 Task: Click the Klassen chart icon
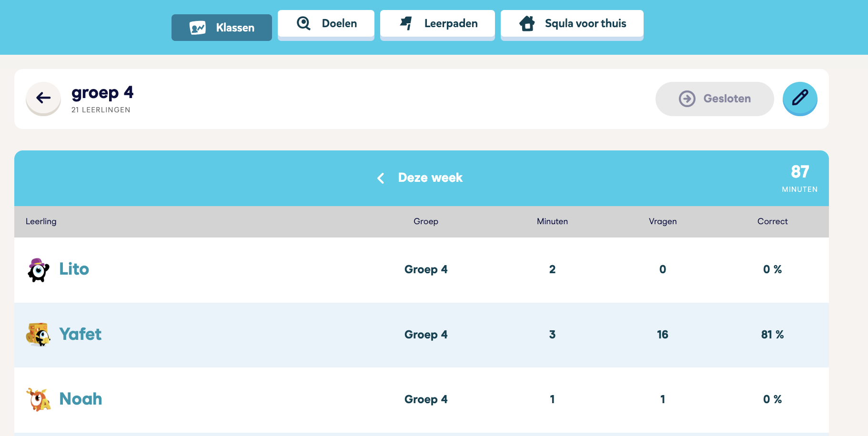[x=198, y=28]
